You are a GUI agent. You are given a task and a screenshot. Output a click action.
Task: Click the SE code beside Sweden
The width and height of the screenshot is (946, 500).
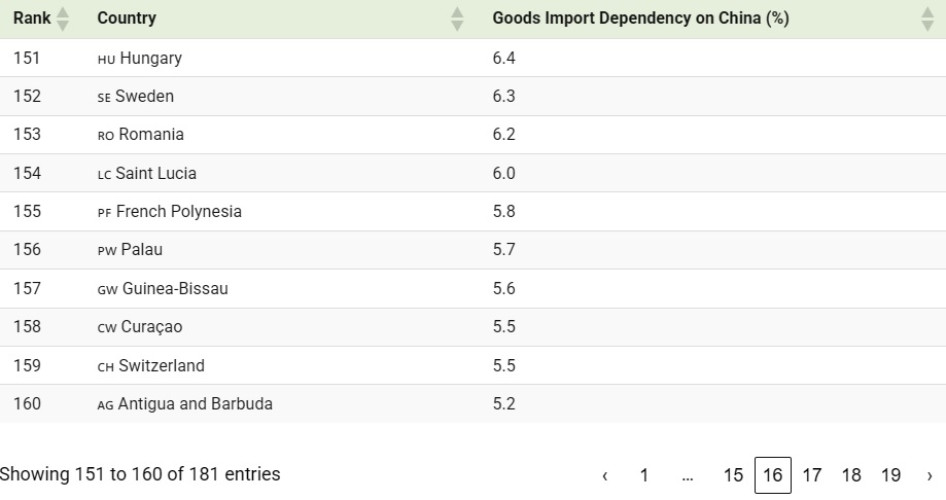105,97
